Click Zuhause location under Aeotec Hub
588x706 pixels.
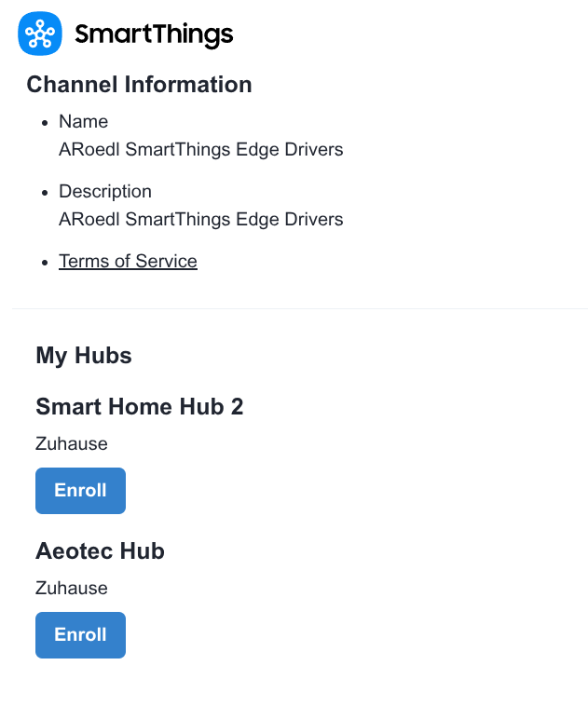pos(72,589)
